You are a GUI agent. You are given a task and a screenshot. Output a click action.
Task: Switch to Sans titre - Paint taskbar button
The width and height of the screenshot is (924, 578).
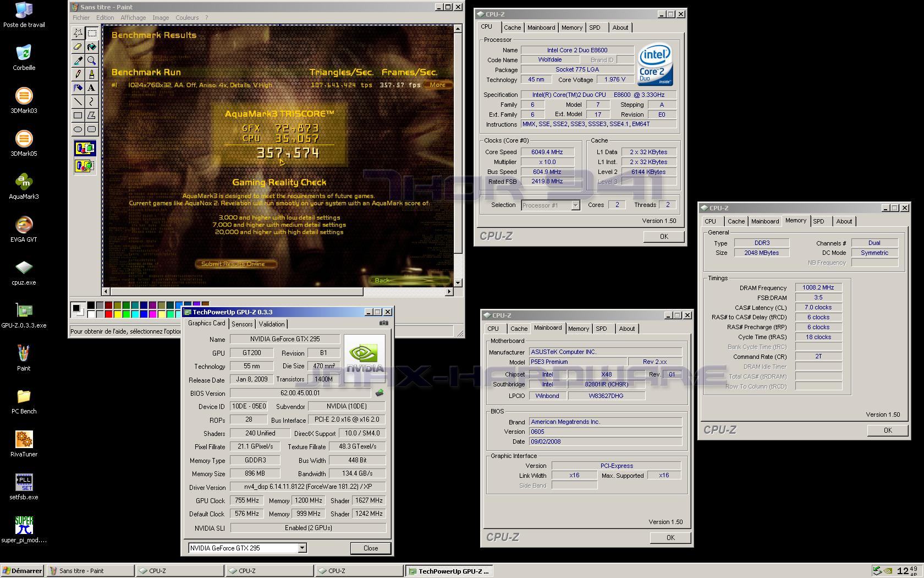(90, 571)
